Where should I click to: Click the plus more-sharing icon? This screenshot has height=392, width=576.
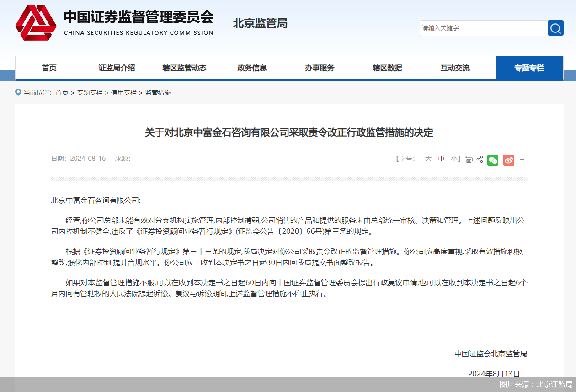click(522, 160)
